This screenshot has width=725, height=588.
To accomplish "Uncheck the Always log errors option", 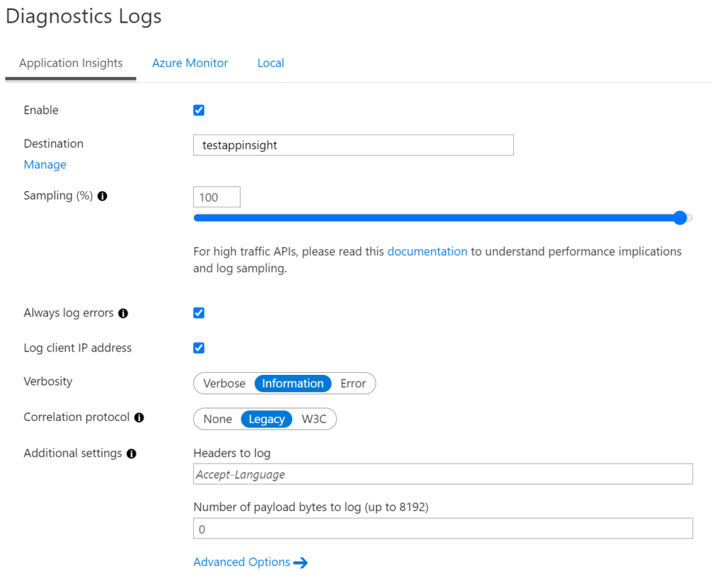I will pyautogui.click(x=198, y=313).
